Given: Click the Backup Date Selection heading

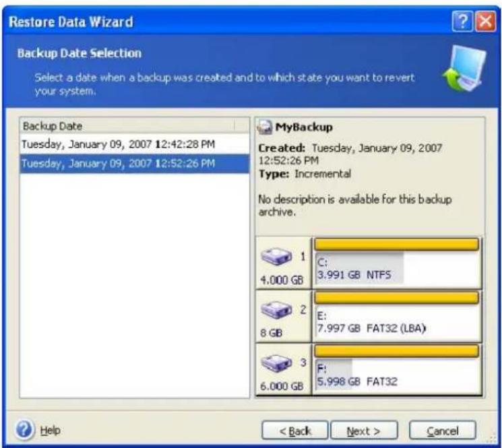Looking at the screenshot, I should point(80,53).
